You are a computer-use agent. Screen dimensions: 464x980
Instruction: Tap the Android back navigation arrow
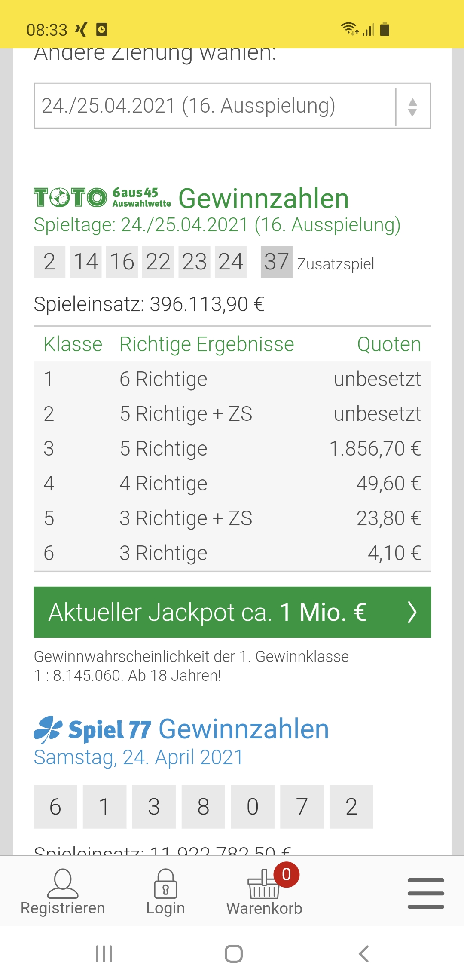363,954
